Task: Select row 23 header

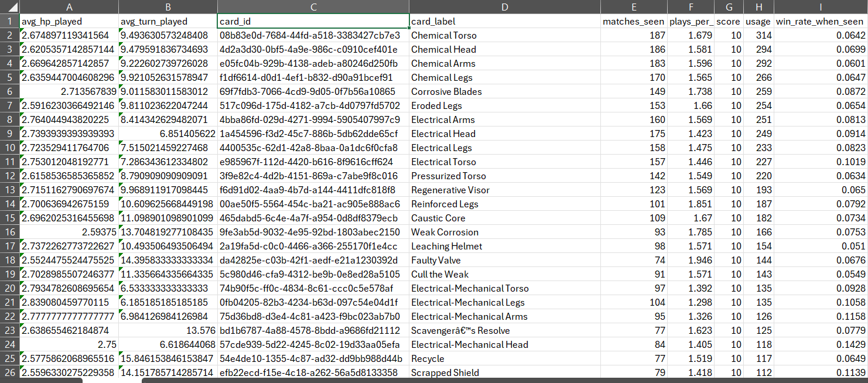Action: (x=10, y=330)
